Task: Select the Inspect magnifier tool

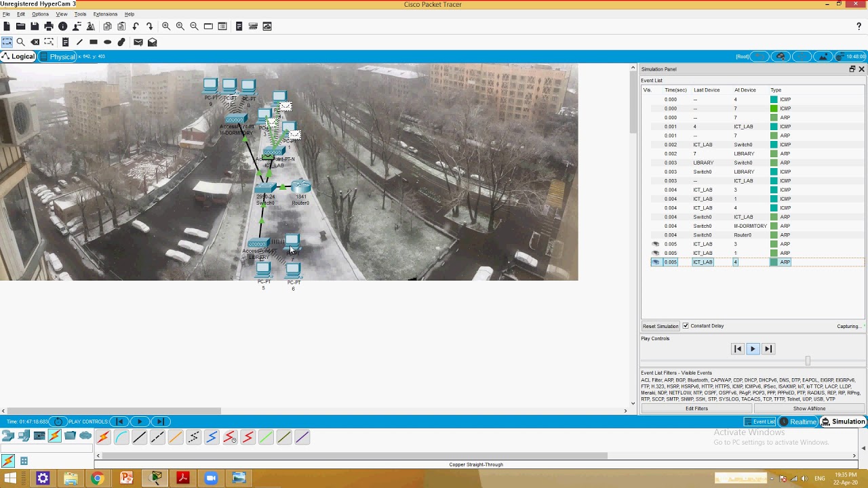Action: click(x=20, y=42)
